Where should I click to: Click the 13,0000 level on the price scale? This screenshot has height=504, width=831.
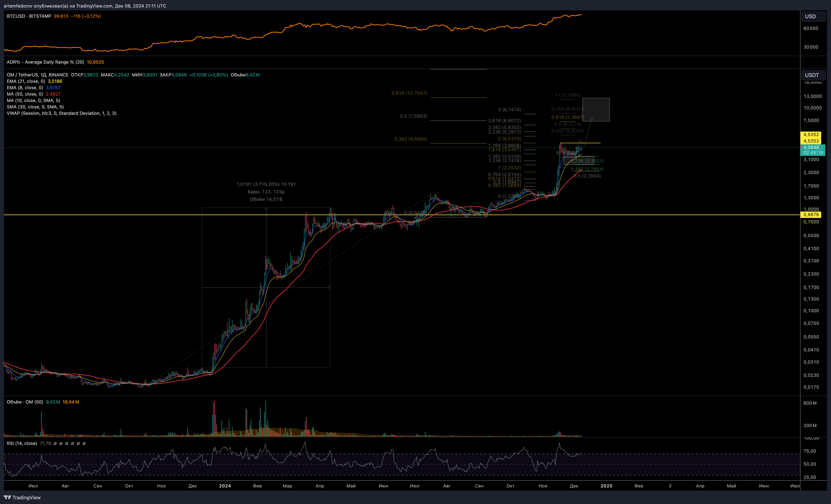click(x=813, y=96)
